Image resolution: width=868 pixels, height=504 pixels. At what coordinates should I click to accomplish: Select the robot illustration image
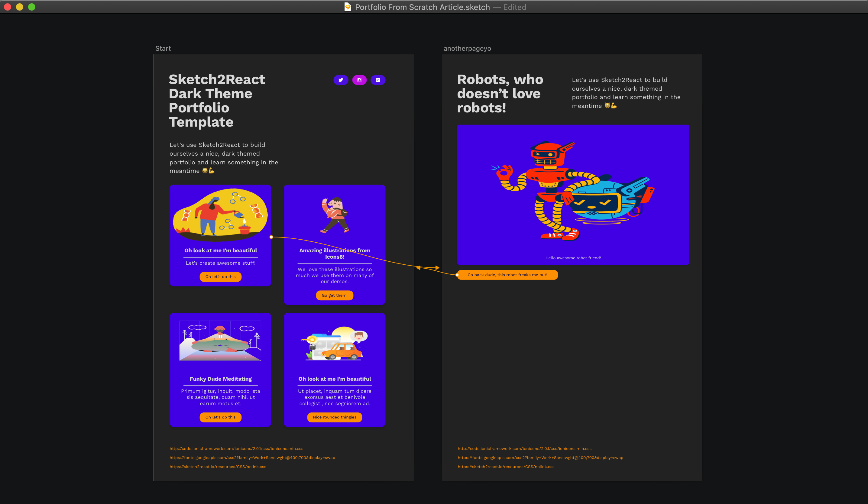point(573,191)
